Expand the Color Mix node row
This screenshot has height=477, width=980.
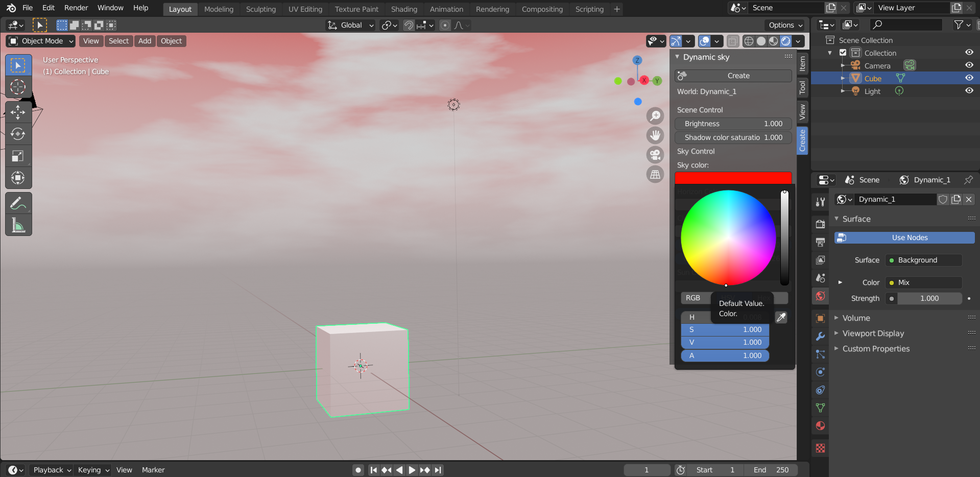840,282
